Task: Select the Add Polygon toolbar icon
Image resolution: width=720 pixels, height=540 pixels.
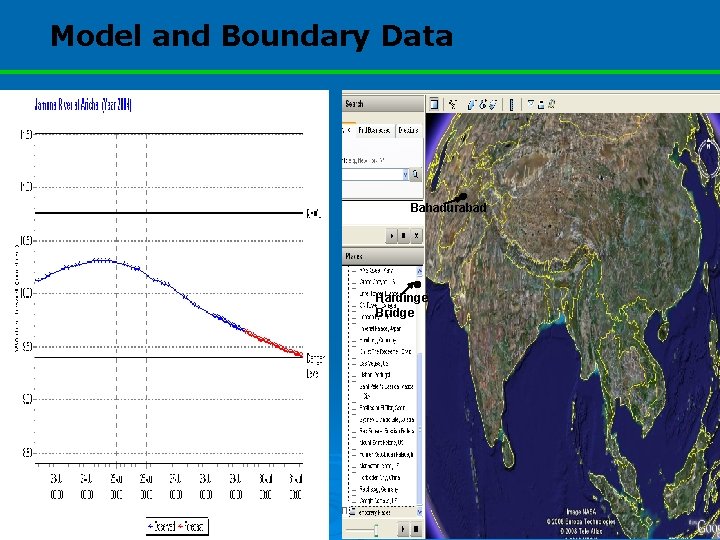Action: click(472, 105)
